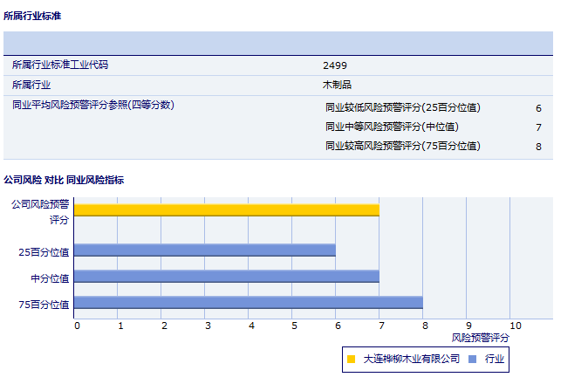Click the 风险预警评分 x-axis title
The width and height of the screenshot is (588, 384).
coord(480,337)
